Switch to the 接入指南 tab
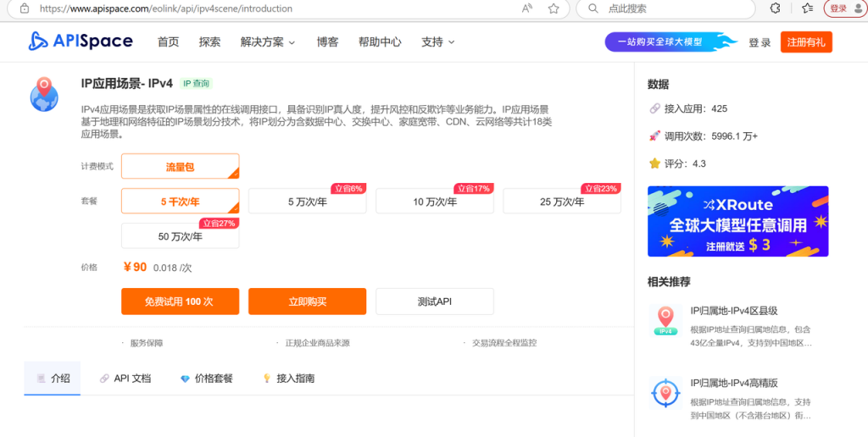This screenshot has width=868, height=437. click(x=288, y=379)
